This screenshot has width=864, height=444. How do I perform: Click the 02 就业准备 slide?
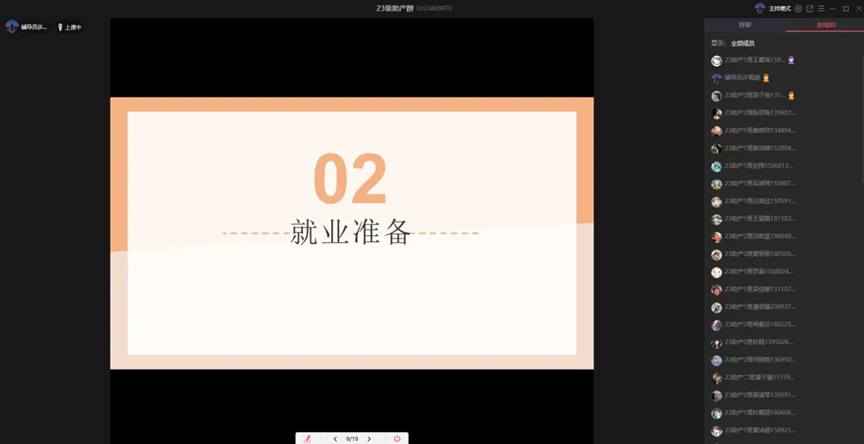(x=351, y=232)
